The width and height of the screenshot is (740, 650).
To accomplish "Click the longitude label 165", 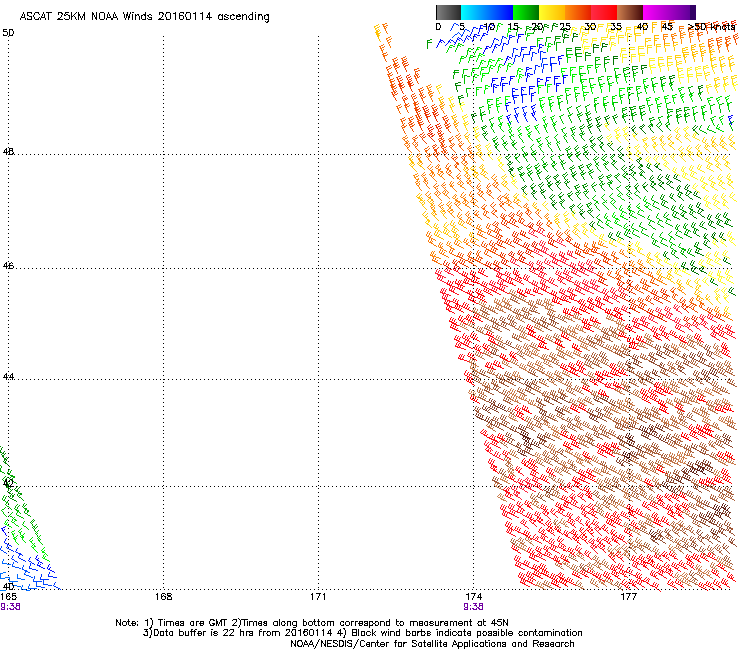I will click(9, 597).
